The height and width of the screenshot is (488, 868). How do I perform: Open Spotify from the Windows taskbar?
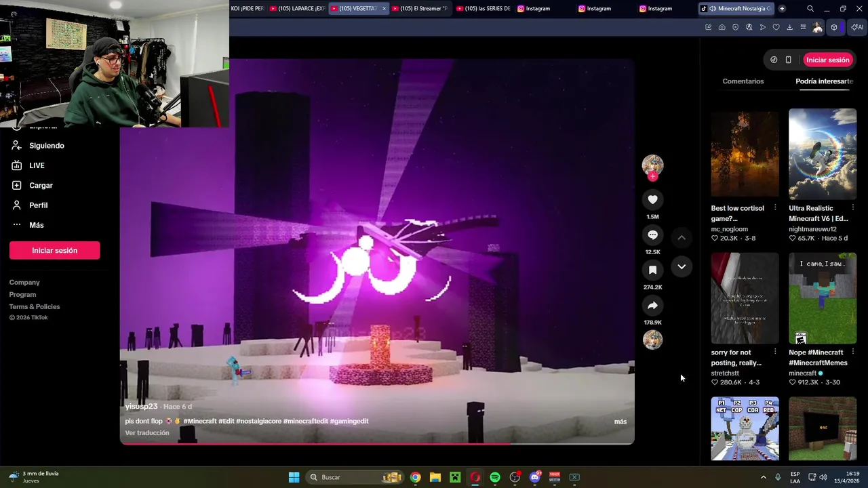(x=495, y=477)
